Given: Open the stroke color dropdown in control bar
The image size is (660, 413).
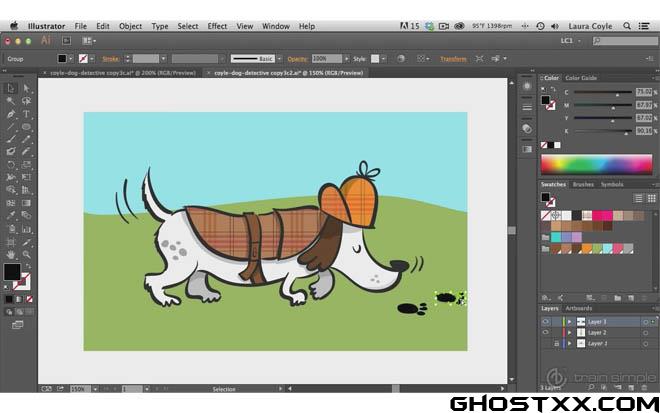Looking at the screenshot, I should point(92,59).
